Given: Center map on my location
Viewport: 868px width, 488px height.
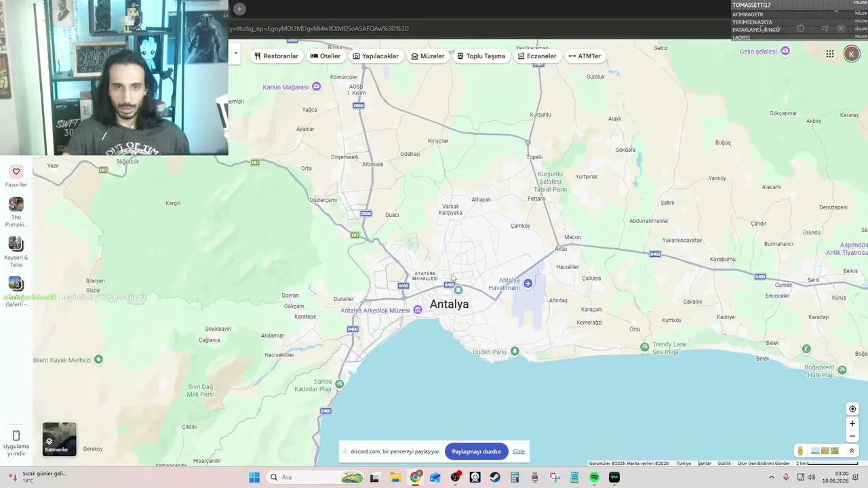Looking at the screenshot, I should (x=852, y=409).
